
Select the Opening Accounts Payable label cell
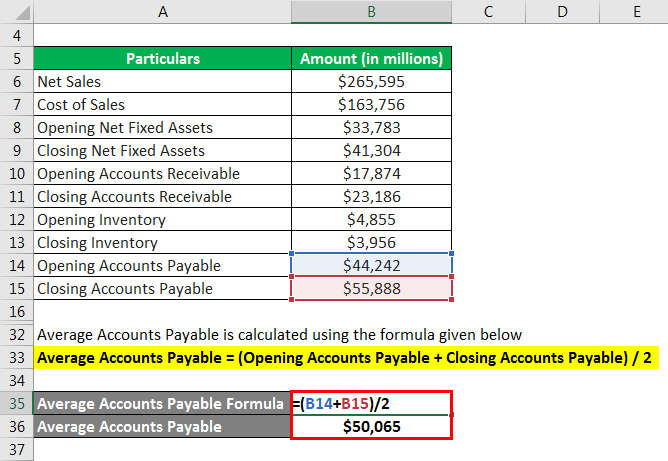(162, 265)
